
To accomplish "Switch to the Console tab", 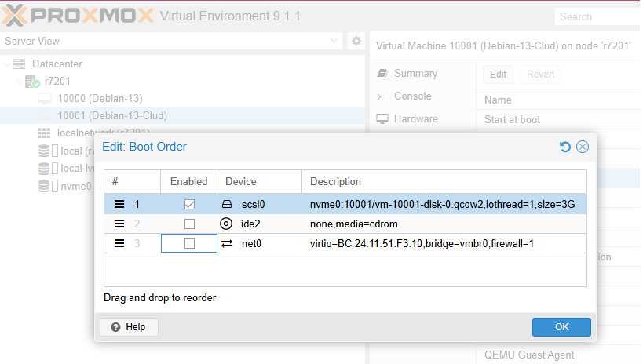I will point(411,96).
